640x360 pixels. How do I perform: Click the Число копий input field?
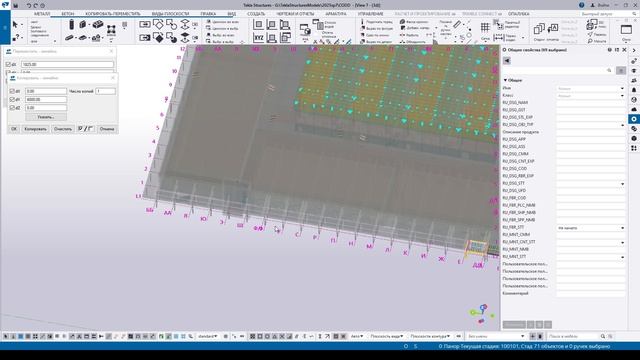(105, 91)
